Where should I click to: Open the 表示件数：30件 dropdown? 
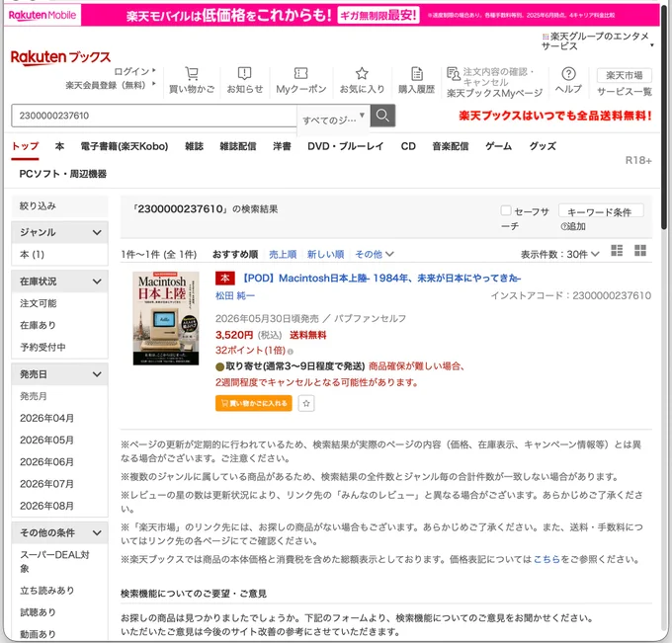tap(559, 254)
